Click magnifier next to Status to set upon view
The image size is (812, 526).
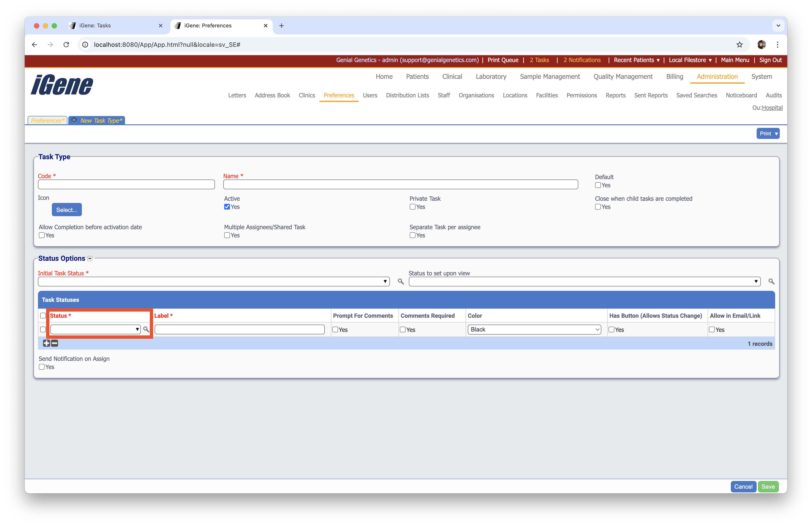(x=771, y=282)
